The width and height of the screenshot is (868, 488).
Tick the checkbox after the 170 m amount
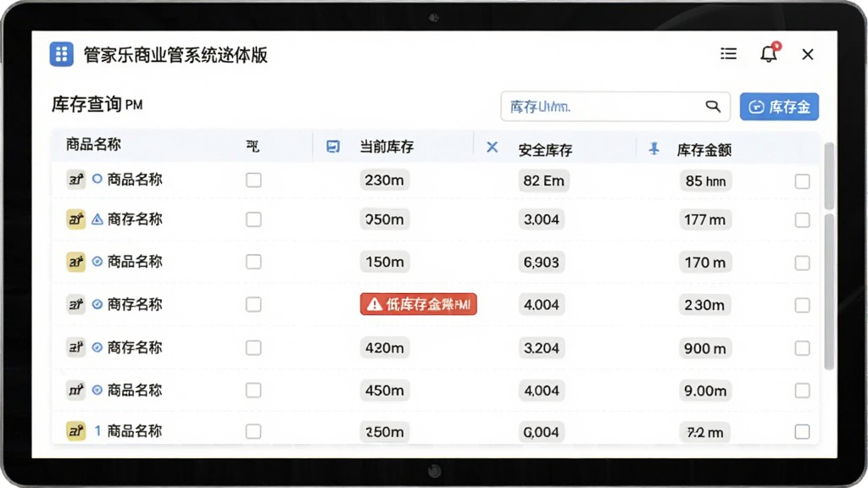pyautogui.click(x=802, y=263)
